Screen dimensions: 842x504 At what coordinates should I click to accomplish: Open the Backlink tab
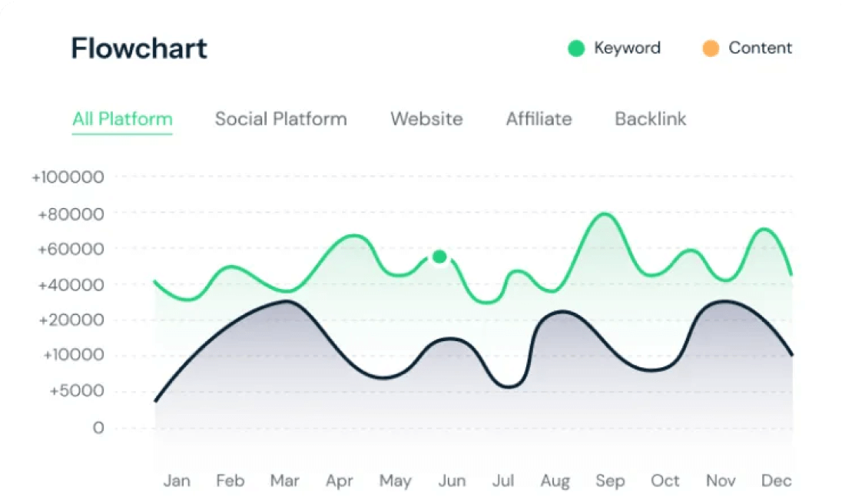point(650,119)
